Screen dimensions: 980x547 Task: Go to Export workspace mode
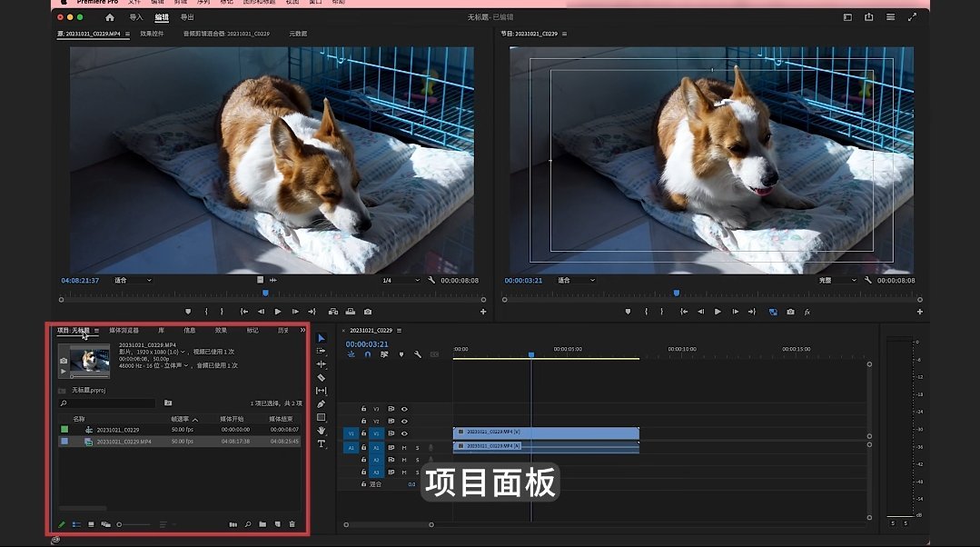187,17
